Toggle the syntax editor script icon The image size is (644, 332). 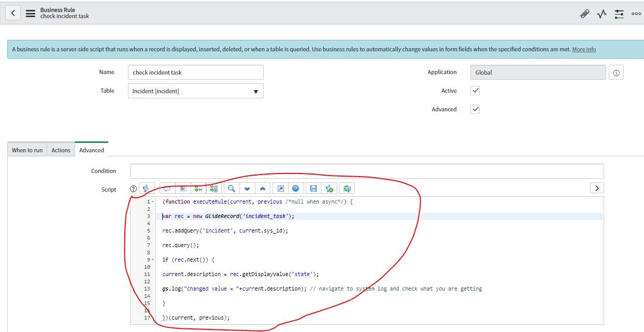(x=147, y=189)
